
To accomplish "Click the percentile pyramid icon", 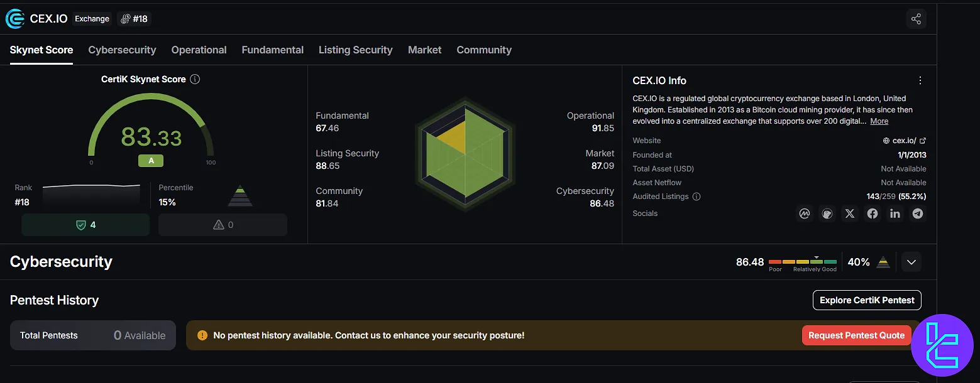I will pyautogui.click(x=240, y=197).
